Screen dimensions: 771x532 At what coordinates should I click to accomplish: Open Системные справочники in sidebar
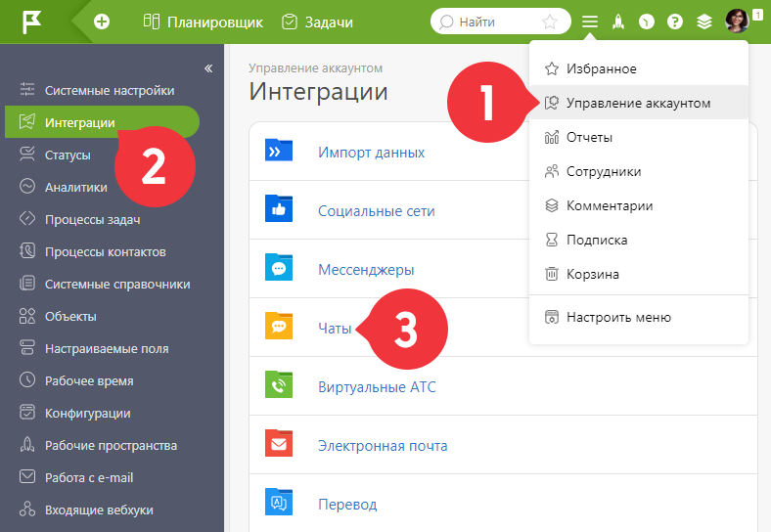tap(117, 285)
